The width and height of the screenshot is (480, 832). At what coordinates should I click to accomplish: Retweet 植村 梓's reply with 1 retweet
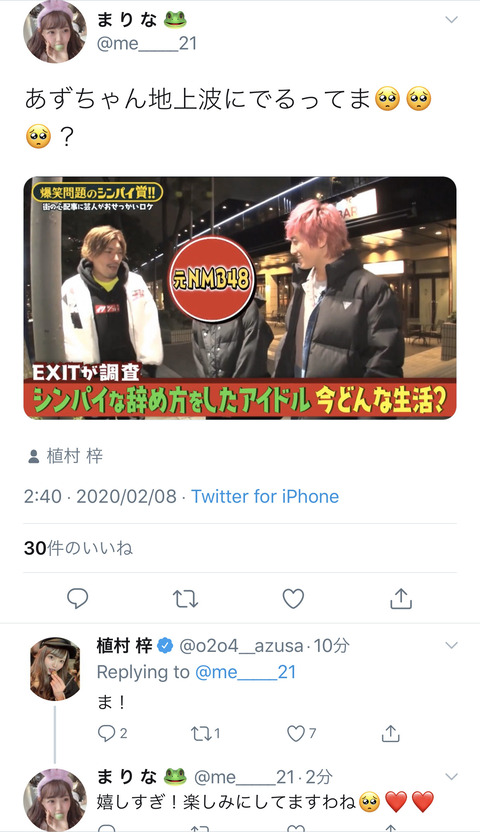(205, 733)
